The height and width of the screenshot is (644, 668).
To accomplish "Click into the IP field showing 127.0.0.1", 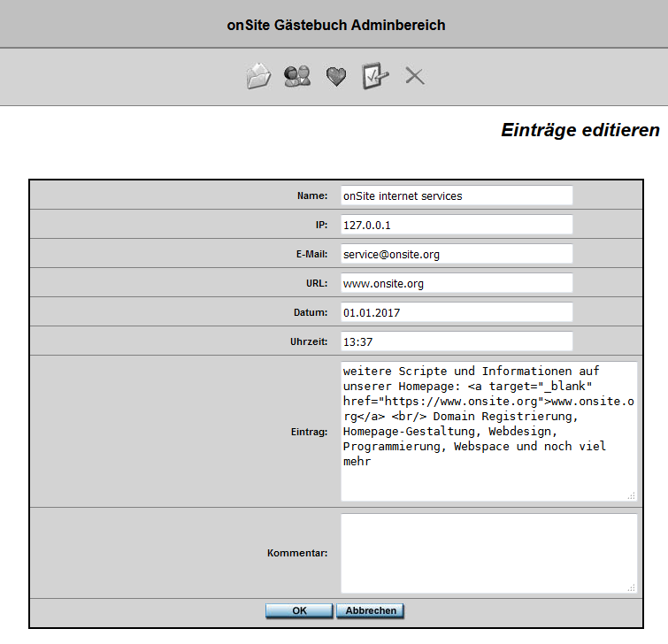I will point(457,225).
